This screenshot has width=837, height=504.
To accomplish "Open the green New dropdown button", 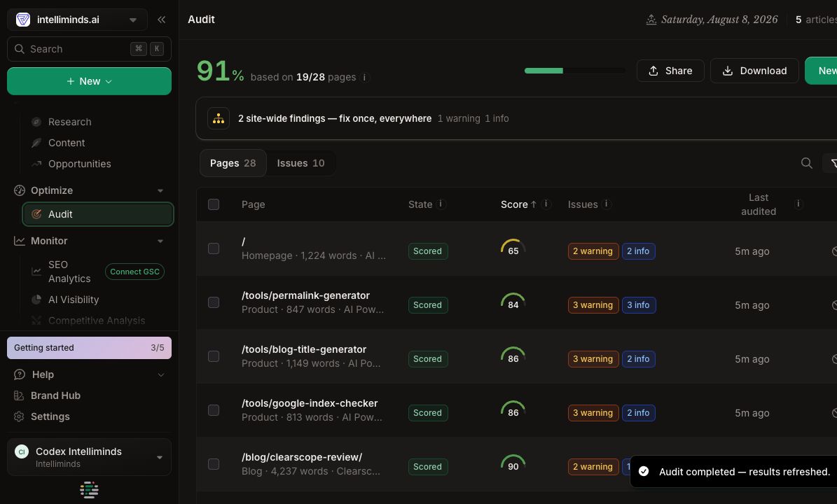I will click(x=89, y=81).
